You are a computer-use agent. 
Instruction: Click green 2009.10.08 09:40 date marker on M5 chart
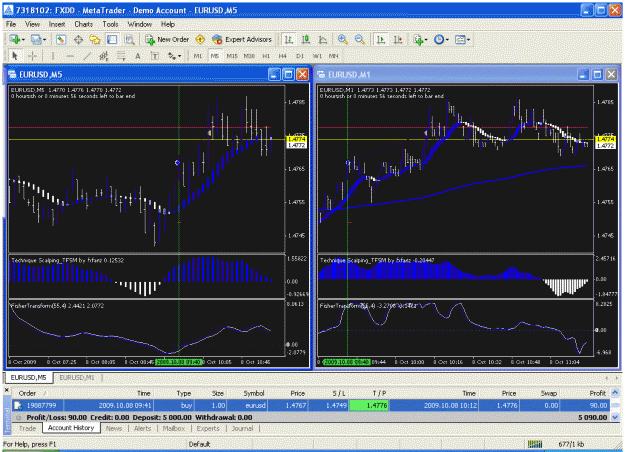[x=178, y=362]
